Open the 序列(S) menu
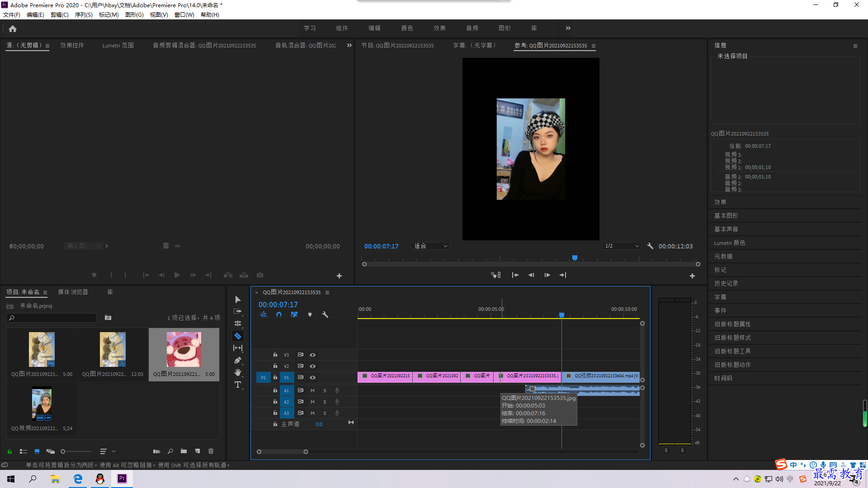 click(84, 15)
